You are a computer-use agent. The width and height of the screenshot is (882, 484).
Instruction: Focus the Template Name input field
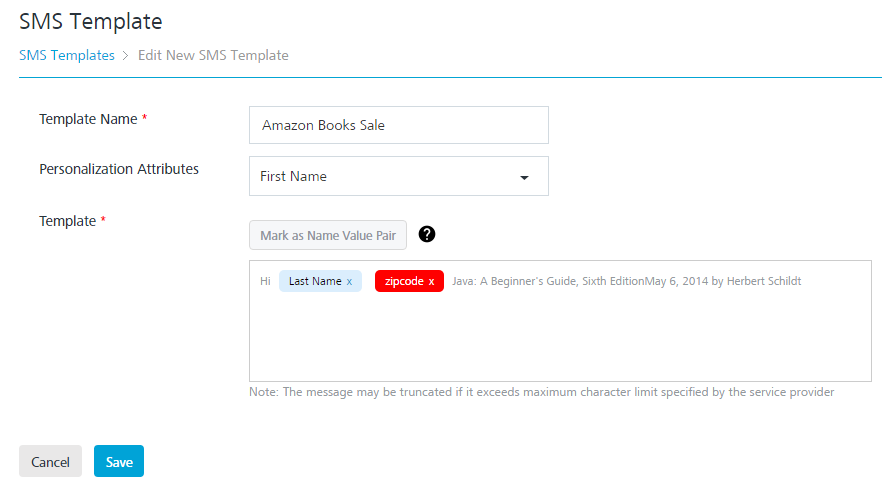[x=398, y=126]
